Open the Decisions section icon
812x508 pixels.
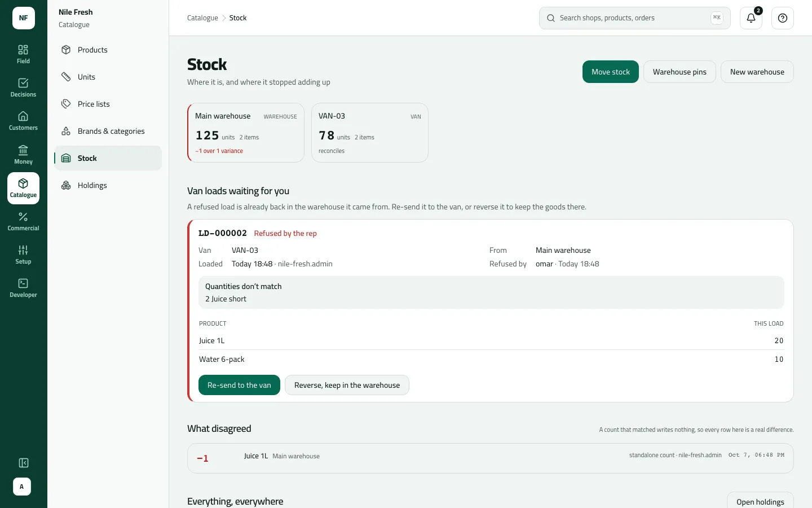click(x=23, y=87)
